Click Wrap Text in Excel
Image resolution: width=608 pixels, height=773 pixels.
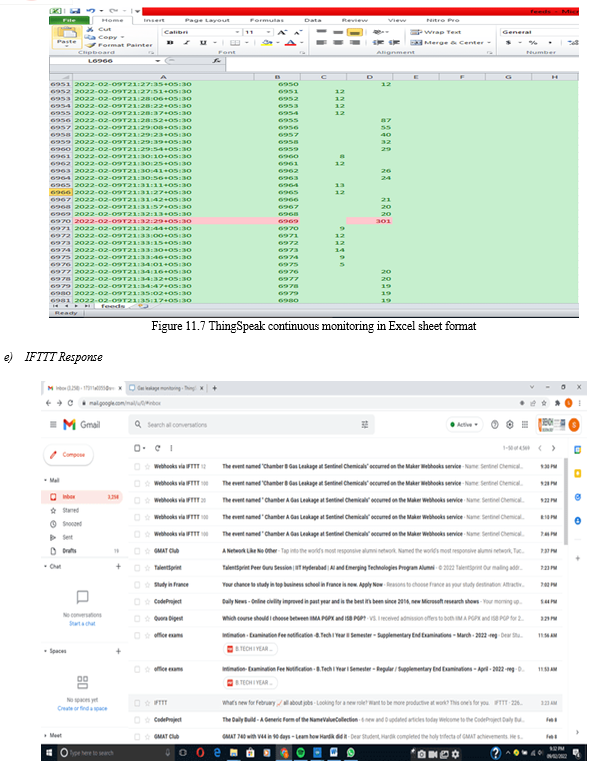click(436, 32)
